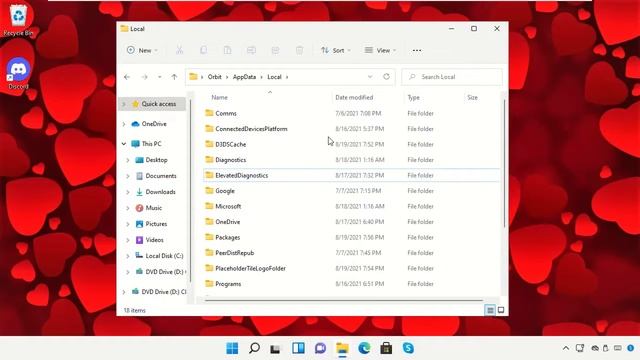Expand OneDrive tree node
640x360 pixels.
[x=124, y=124]
